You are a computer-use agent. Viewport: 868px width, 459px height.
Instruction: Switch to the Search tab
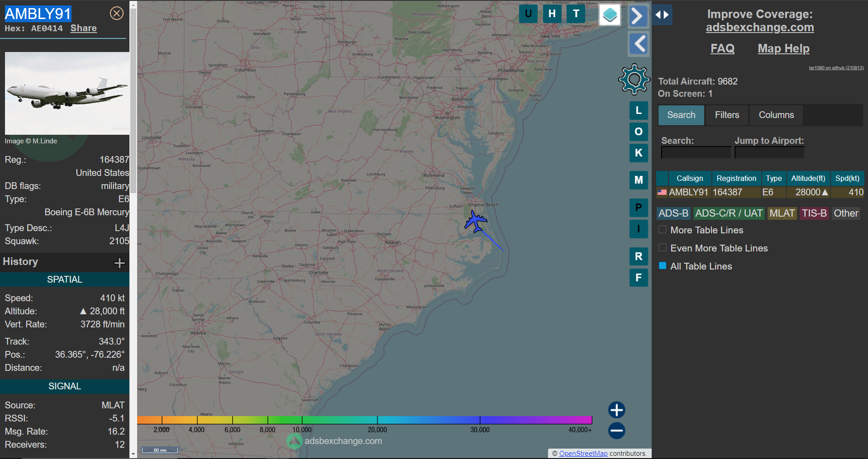681,115
